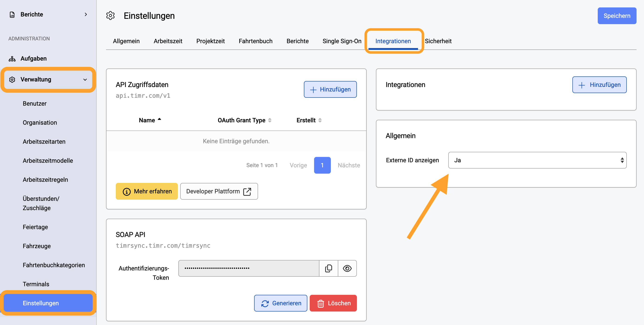644x325 pixels.
Task: Click Vorige pagination link
Action: 298,165
